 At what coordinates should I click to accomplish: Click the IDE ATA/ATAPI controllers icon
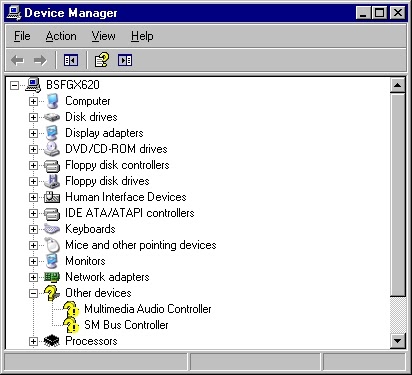coord(52,213)
